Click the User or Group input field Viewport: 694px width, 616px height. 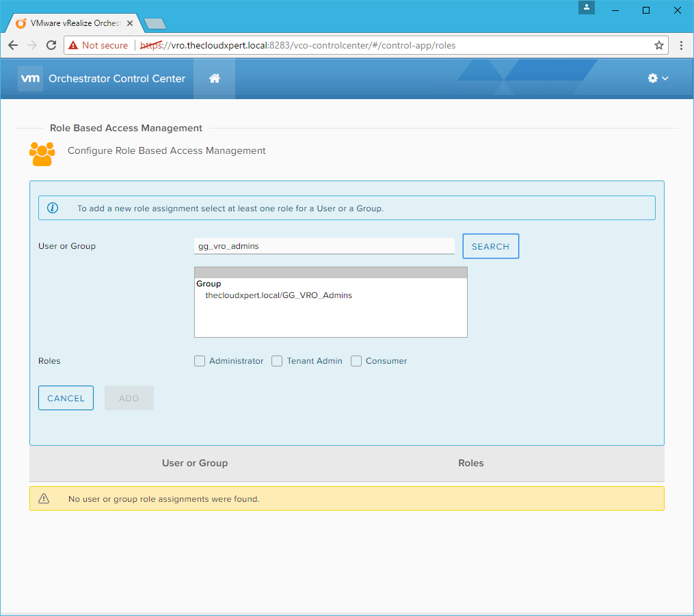324,246
